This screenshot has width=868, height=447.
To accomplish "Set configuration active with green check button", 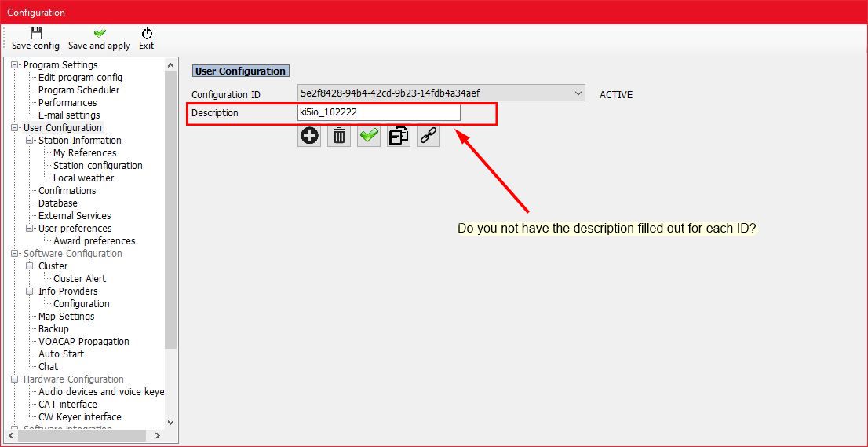I will (369, 136).
